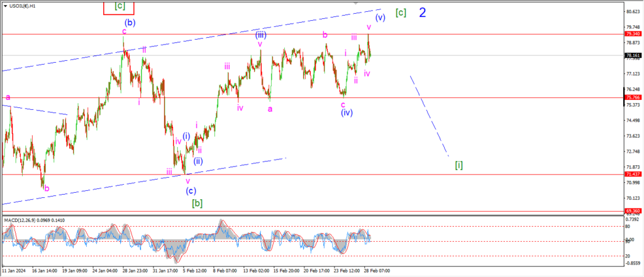Click the red 69.360 price level tag
The height and width of the screenshot is (277, 644).
click(632, 212)
